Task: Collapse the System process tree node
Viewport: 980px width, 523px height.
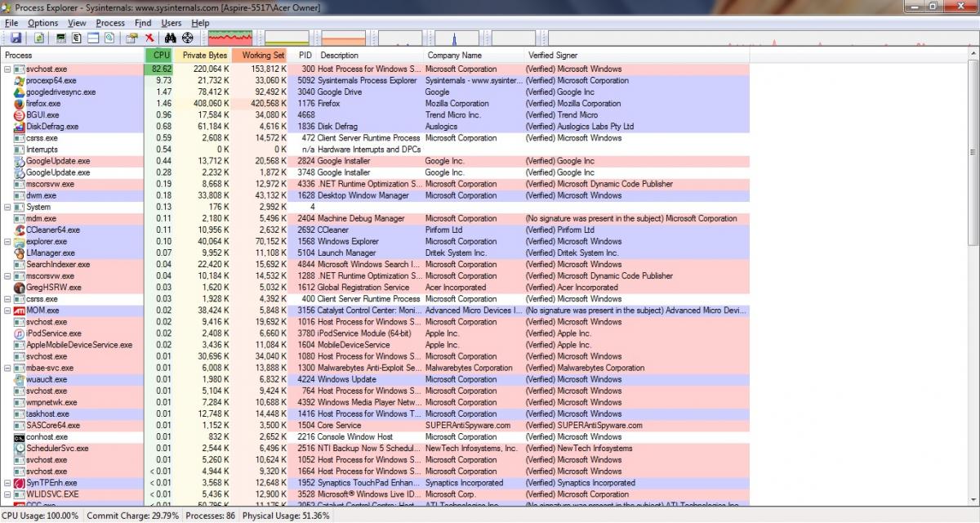Action: 8,208
